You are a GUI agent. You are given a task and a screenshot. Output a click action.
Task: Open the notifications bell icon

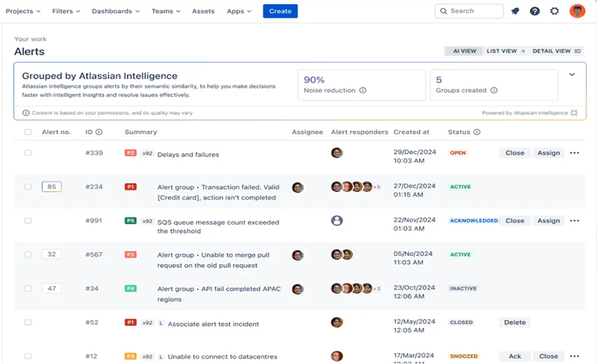point(515,11)
